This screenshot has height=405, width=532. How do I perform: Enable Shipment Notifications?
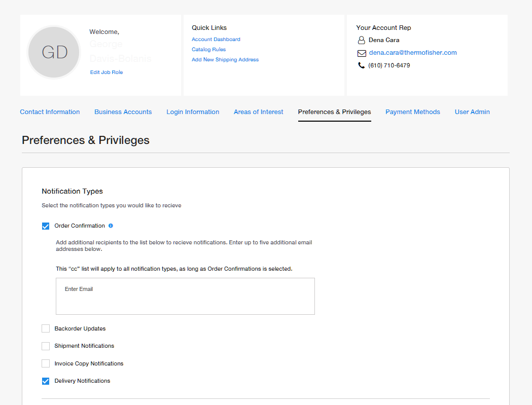tap(46, 346)
